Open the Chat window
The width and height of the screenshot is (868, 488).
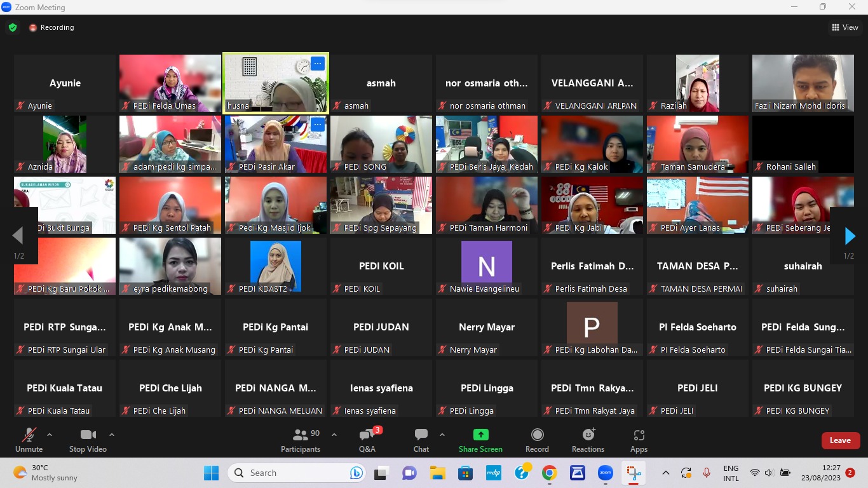pyautogui.click(x=421, y=440)
